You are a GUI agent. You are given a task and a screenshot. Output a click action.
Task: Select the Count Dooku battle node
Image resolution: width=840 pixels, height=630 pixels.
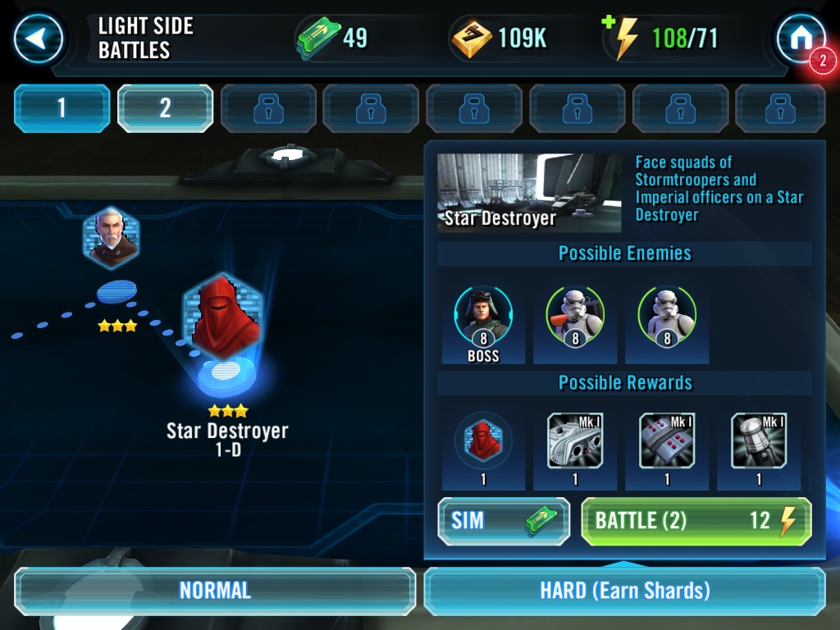112,237
